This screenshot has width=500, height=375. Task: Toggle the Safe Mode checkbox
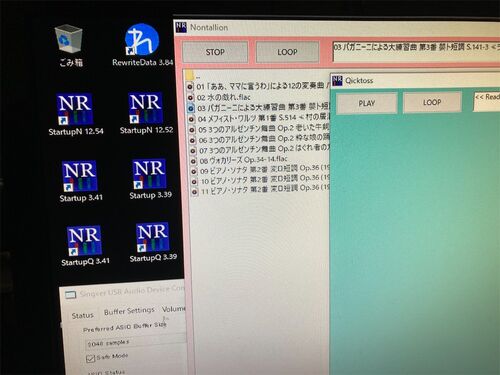click(90, 359)
